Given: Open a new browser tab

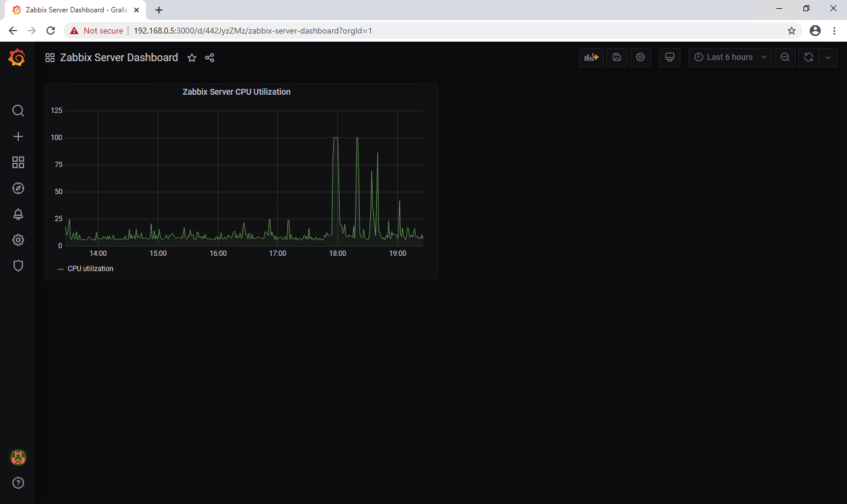Looking at the screenshot, I should 159,10.
